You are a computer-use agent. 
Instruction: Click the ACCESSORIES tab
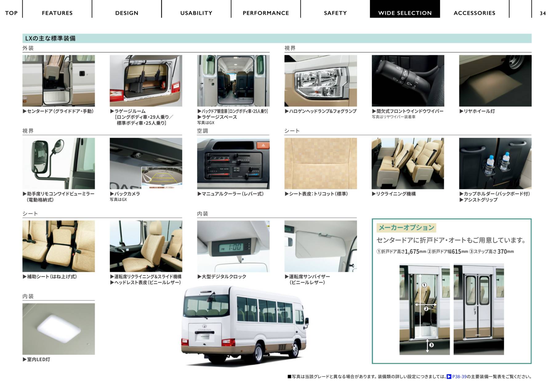(x=474, y=13)
